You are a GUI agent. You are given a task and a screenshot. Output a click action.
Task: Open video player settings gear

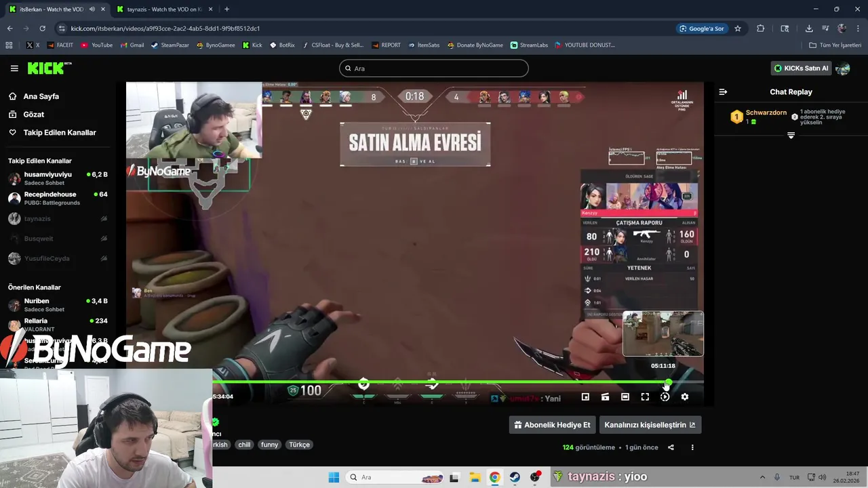point(685,397)
